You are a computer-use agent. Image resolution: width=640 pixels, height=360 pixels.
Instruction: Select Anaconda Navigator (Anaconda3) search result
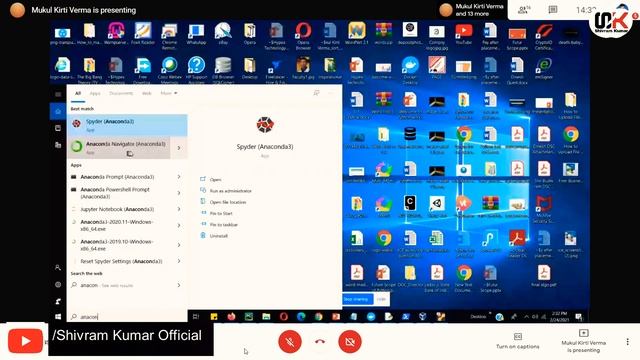pos(119,147)
